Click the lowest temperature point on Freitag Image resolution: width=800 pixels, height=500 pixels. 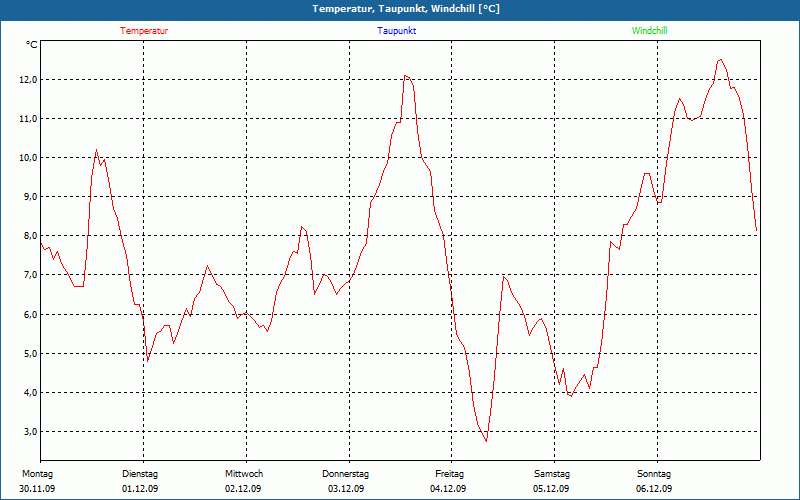point(486,441)
